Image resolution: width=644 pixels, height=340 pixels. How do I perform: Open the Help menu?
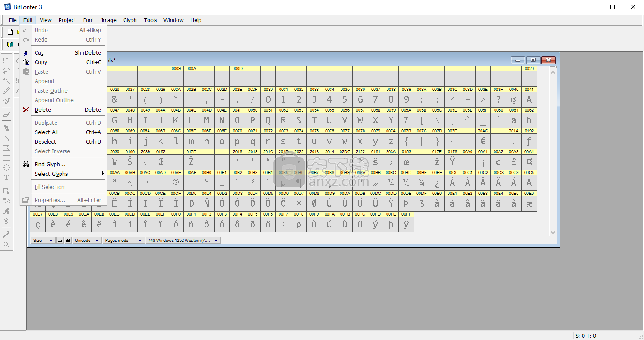click(196, 20)
